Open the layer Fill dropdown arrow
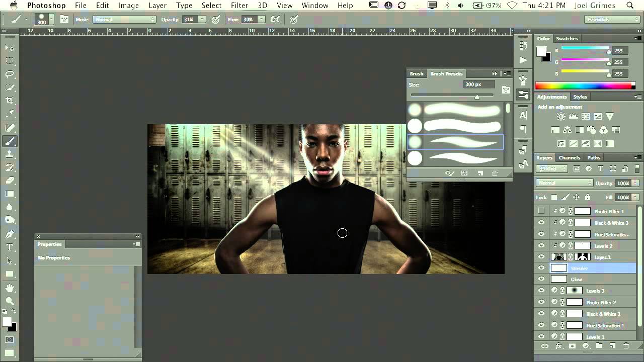Image resolution: width=644 pixels, height=362 pixels. pyautogui.click(x=635, y=197)
